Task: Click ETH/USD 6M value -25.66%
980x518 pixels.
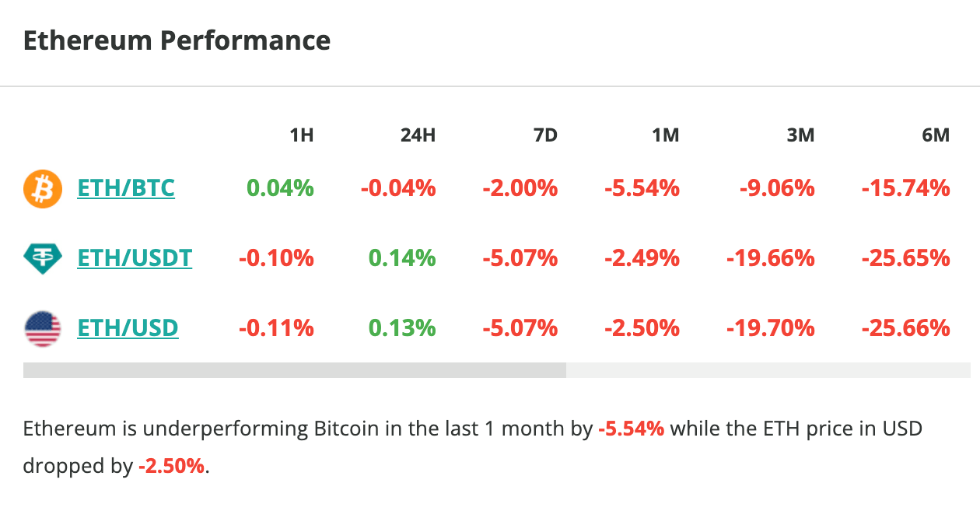Action: pyautogui.click(x=905, y=328)
